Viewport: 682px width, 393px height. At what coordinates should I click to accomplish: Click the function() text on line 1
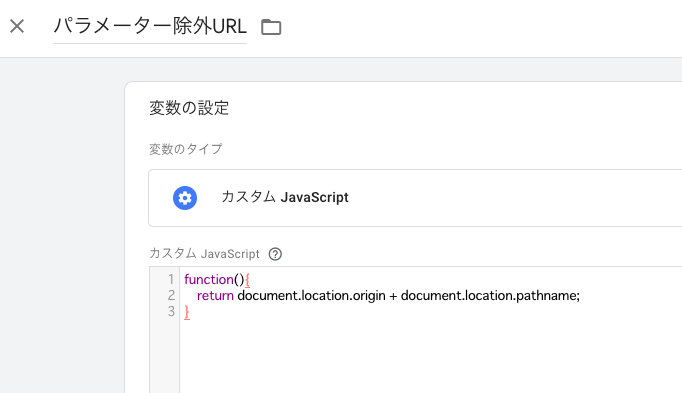point(214,280)
